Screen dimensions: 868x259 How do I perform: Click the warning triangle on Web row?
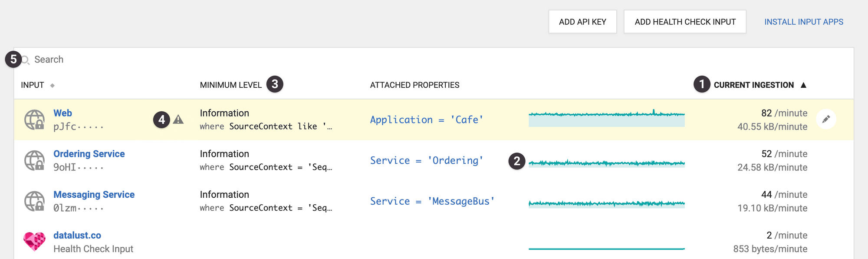pyautogui.click(x=178, y=120)
